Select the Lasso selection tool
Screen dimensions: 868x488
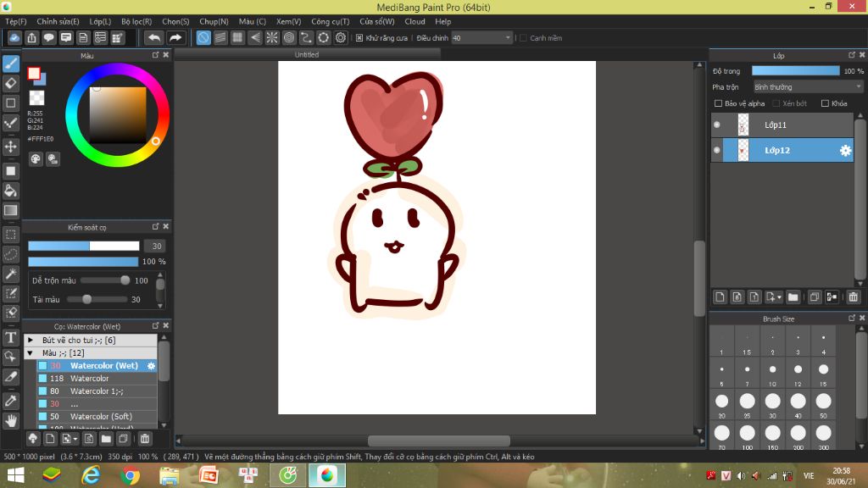[x=11, y=254]
